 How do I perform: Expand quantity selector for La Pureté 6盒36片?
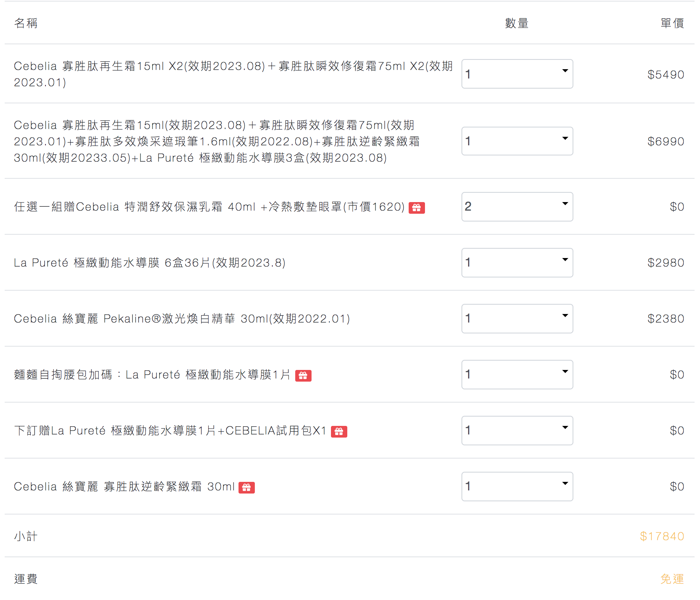point(517,263)
